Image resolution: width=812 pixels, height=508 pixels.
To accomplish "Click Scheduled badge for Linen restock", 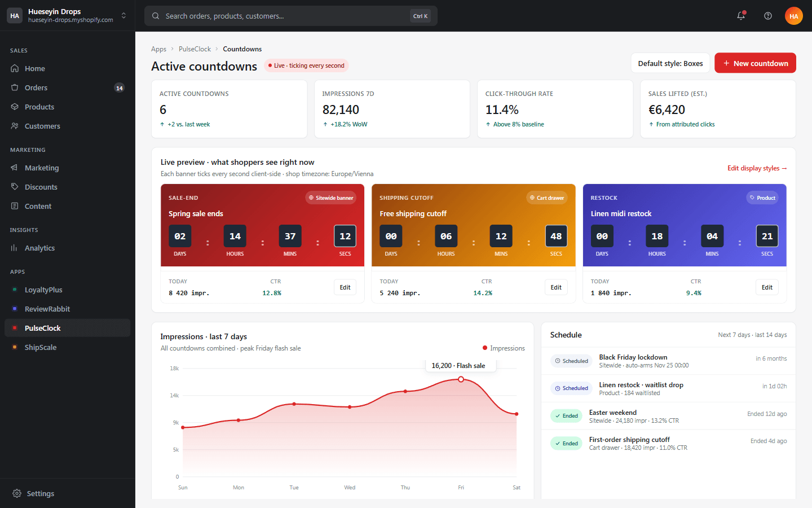I will (x=571, y=388).
